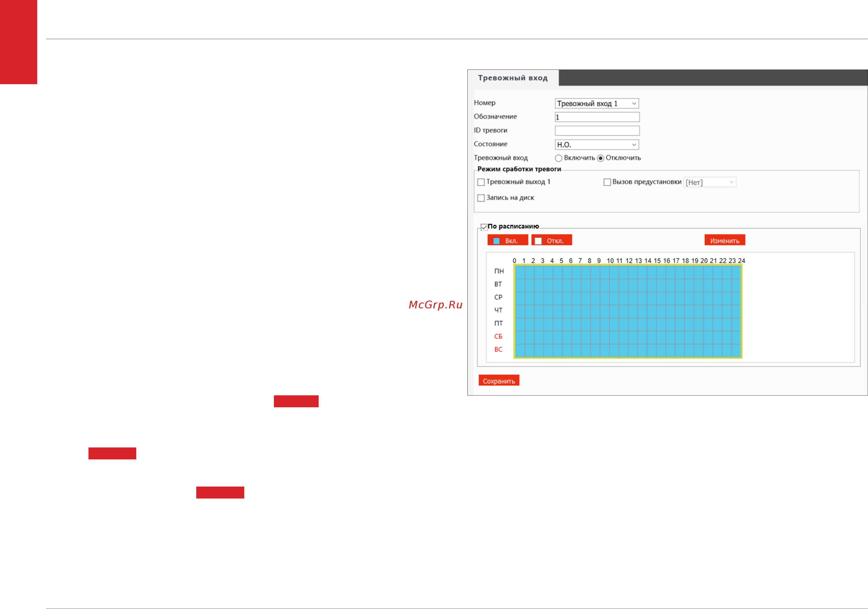Click the blue swatch in Вкл. button
Viewport: 868px width, 609px height.
tap(496, 241)
